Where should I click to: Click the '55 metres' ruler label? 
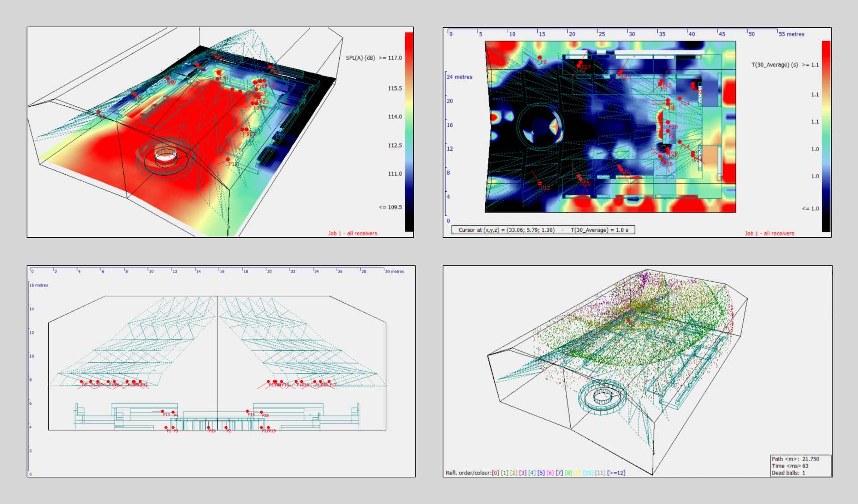coord(791,34)
